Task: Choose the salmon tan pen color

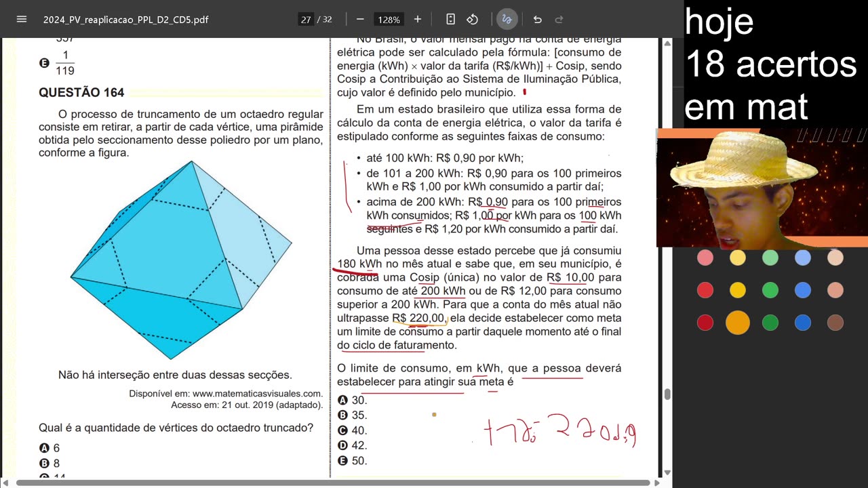Action: pos(835,290)
